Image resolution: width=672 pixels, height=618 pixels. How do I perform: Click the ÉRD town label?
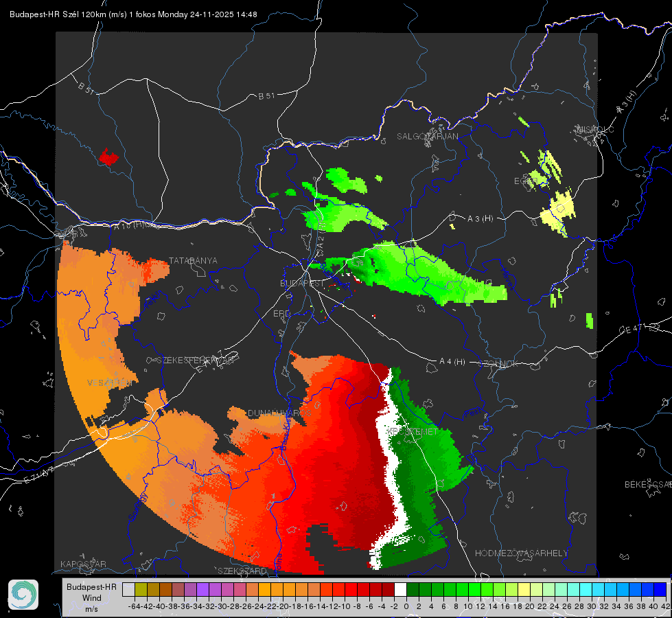(x=281, y=314)
